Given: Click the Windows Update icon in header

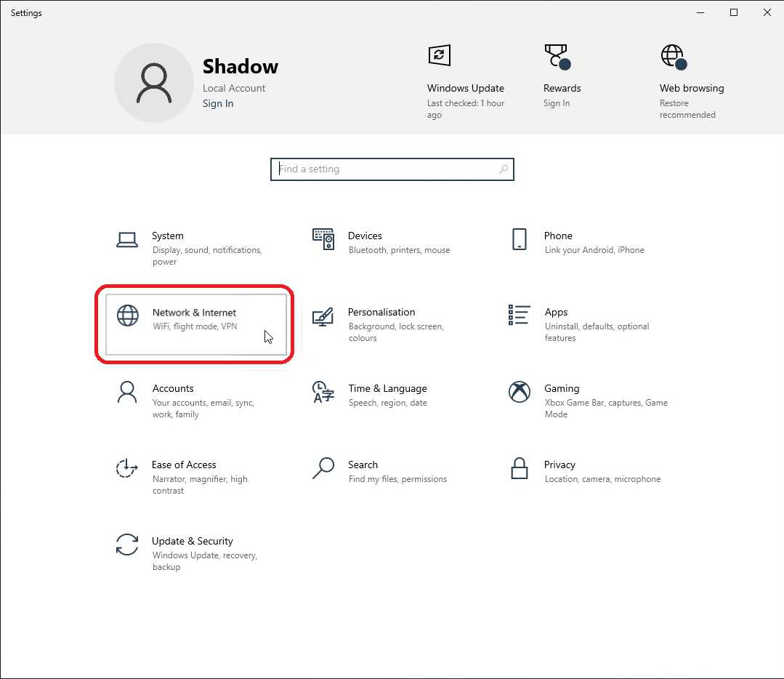Looking at the screenshot, I should pyautogui.click(x=440, y=55).
